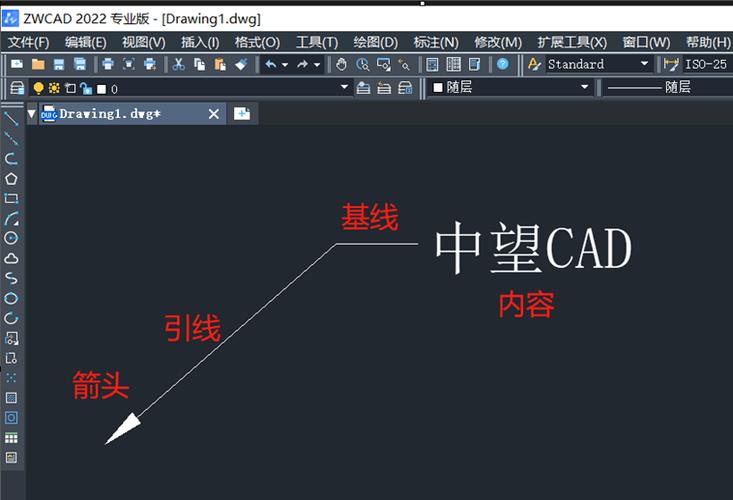
Task: Select the Arc draw tool
Action: coord(11,219)
